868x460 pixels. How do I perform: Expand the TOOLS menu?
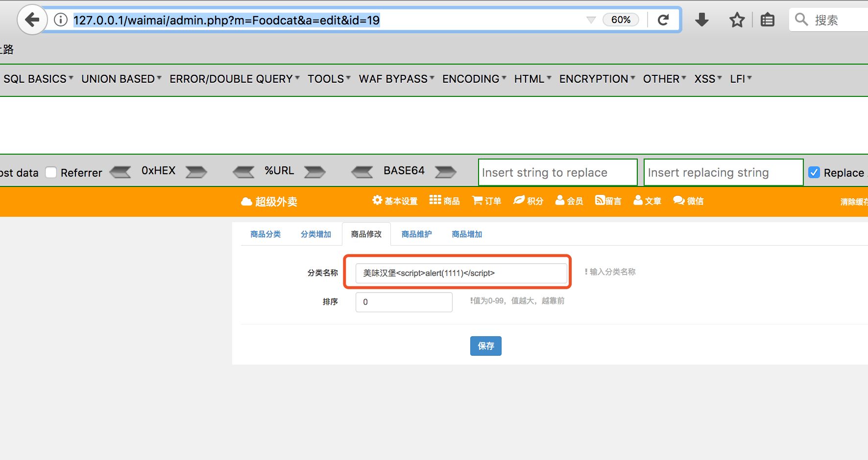click(x=329, y=79)
